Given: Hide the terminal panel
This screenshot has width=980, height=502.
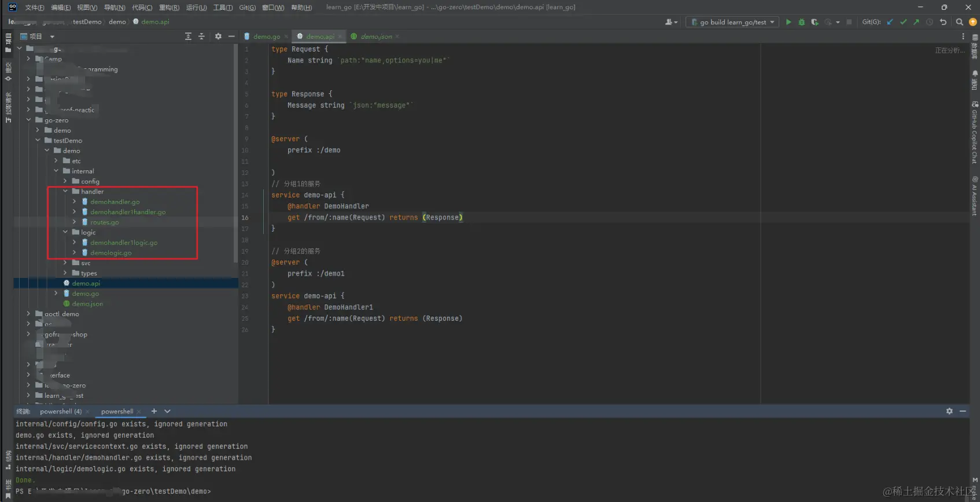Looking at the screenshot, I should point(963,411).
